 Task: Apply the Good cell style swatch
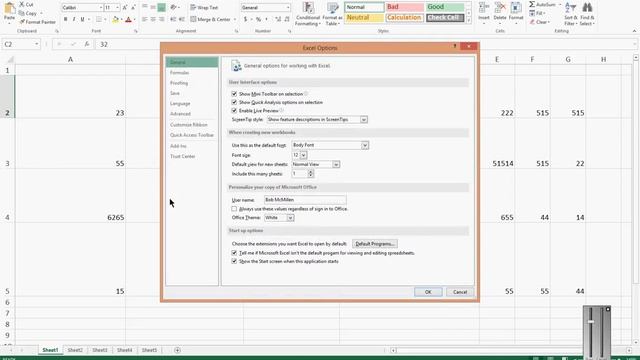pos(445,7)
